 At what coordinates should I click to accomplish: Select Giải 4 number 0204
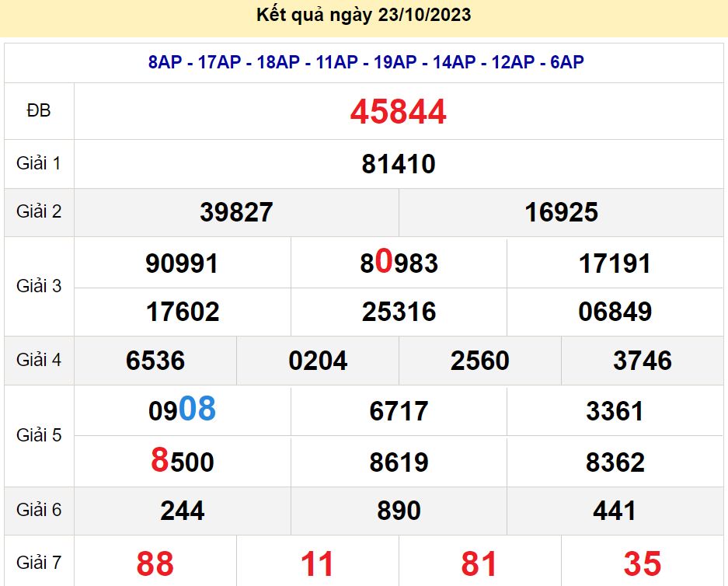point(318,361)
